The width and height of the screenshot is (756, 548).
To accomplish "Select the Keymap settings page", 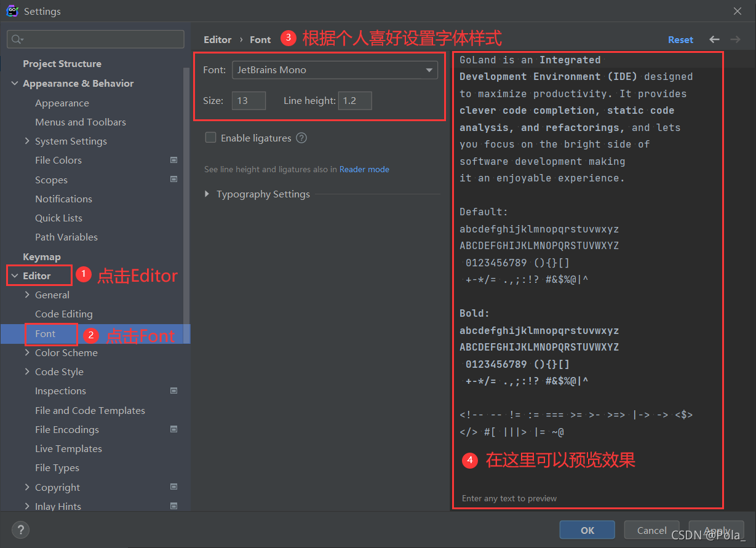I will [x=42, y=256].
